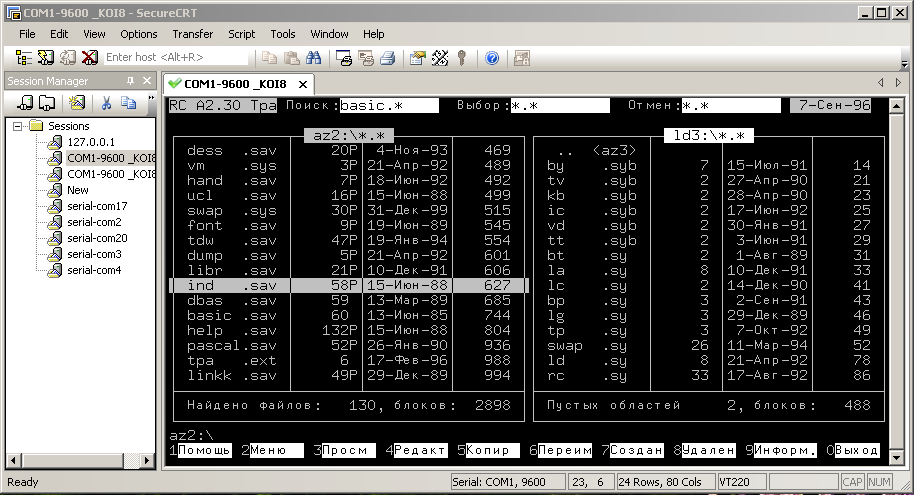Collapse the Sessions folder tree node
Image resolution: width=914 pixels, height=495 pixels.
pos(18,127)
